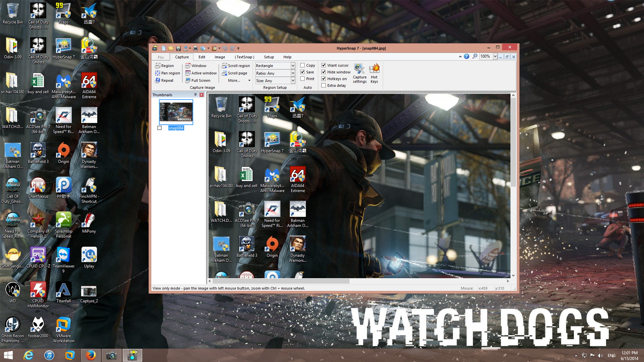Click scroll-down arrow of image view
Viewport: 644px width, 362px height.
[513, 276]
